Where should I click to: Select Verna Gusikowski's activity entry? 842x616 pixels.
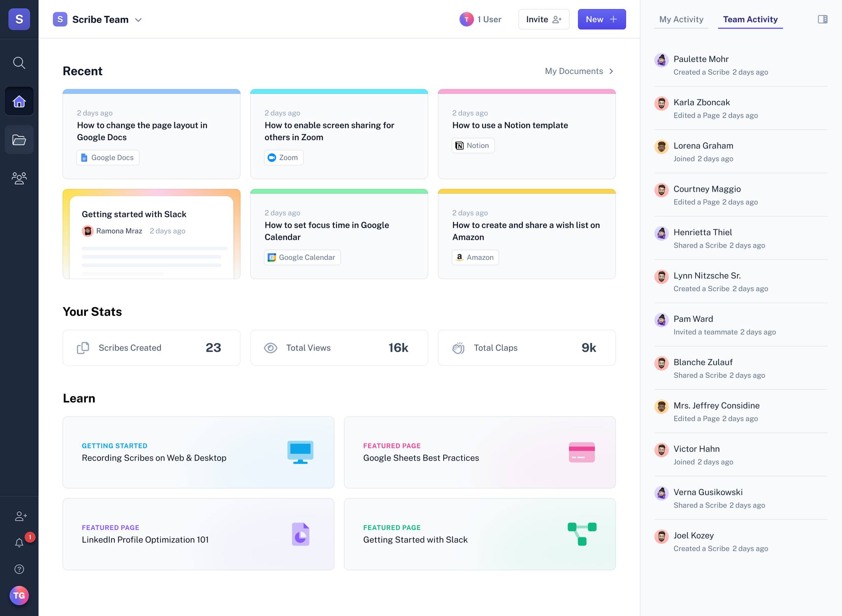(x=740, y=498)
